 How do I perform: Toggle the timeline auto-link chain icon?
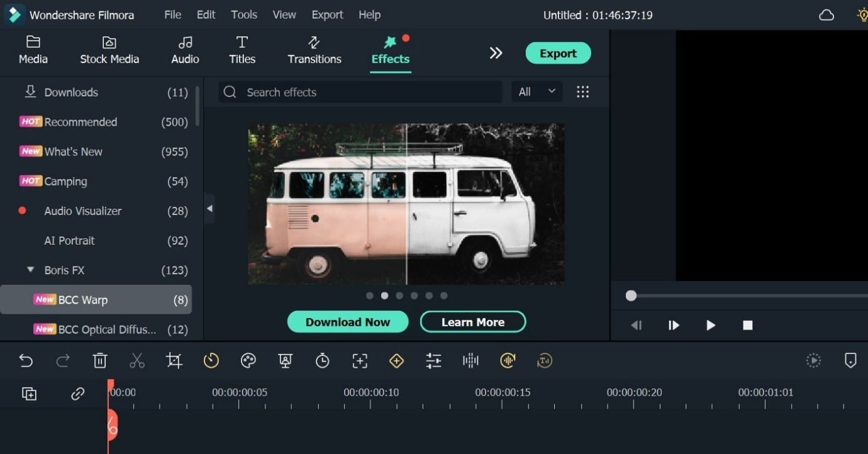pyautogui.click(x=77, y=394)
